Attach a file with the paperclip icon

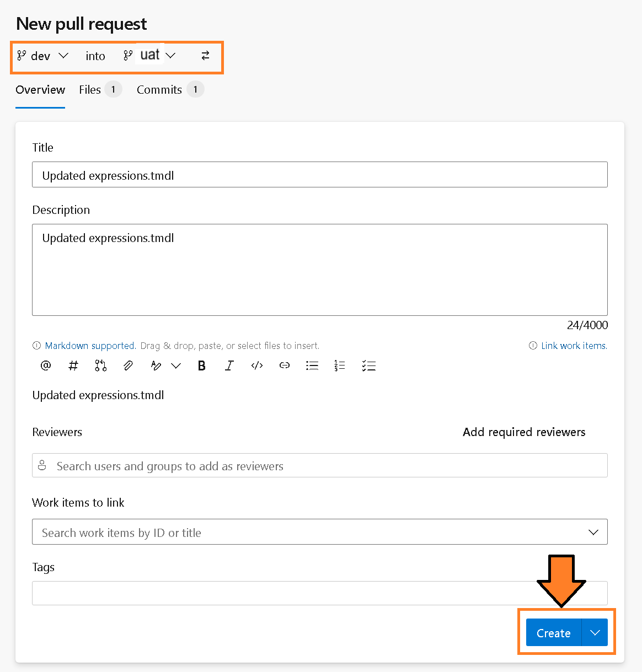tap(128, 365)
